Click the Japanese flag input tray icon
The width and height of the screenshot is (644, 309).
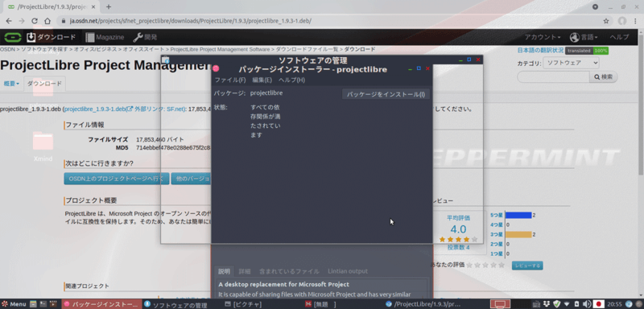(x=598, y=304)
